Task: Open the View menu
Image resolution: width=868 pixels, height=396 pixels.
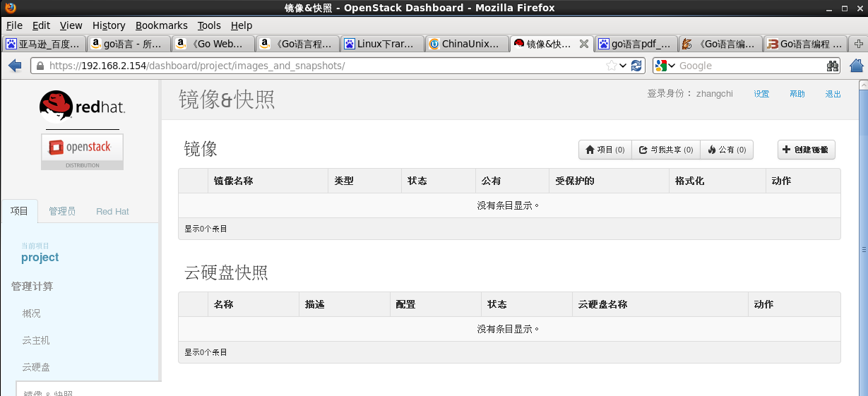Action: coord(71,25)
